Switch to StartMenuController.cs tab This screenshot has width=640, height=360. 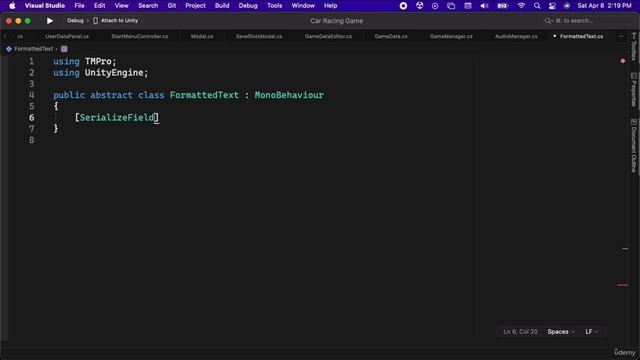pyautogui.click(x=140, y=36)
